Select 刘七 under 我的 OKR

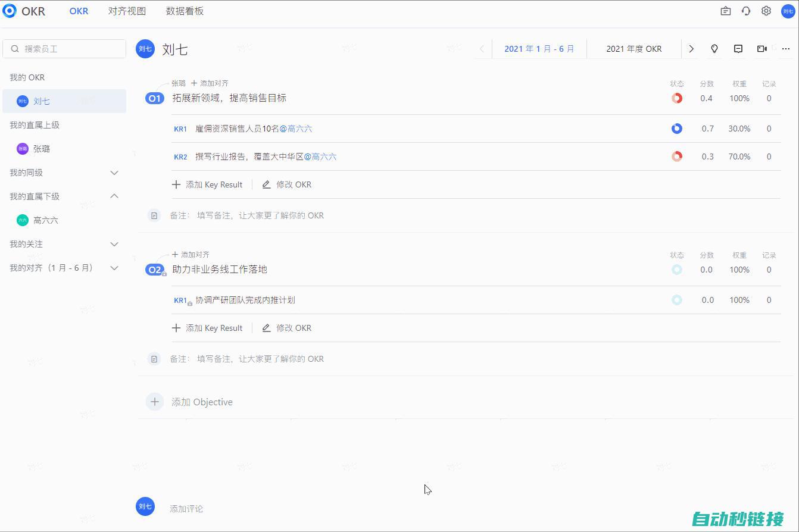click(x=64, y=101)
